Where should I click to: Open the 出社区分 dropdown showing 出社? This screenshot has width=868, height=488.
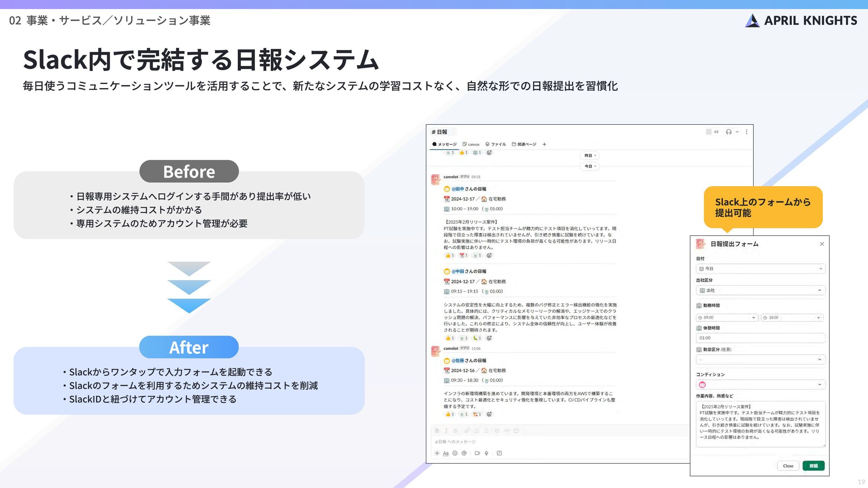pos(761,291)
